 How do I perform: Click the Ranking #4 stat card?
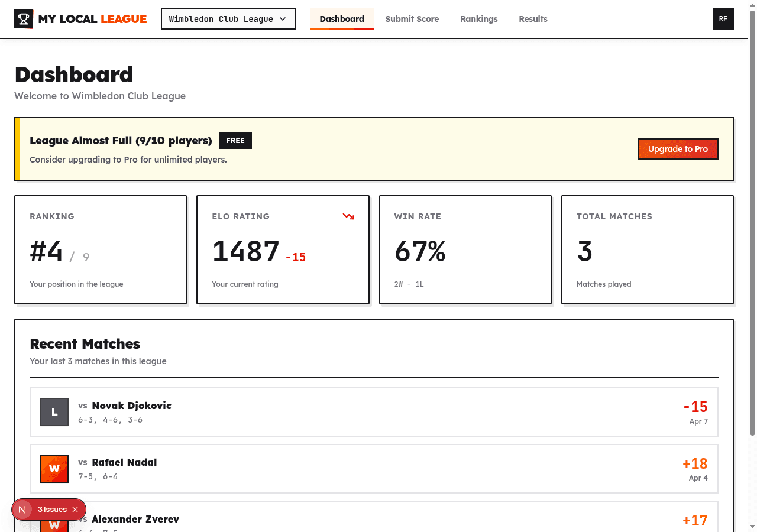pyautogui.click(x=100, y=249)
